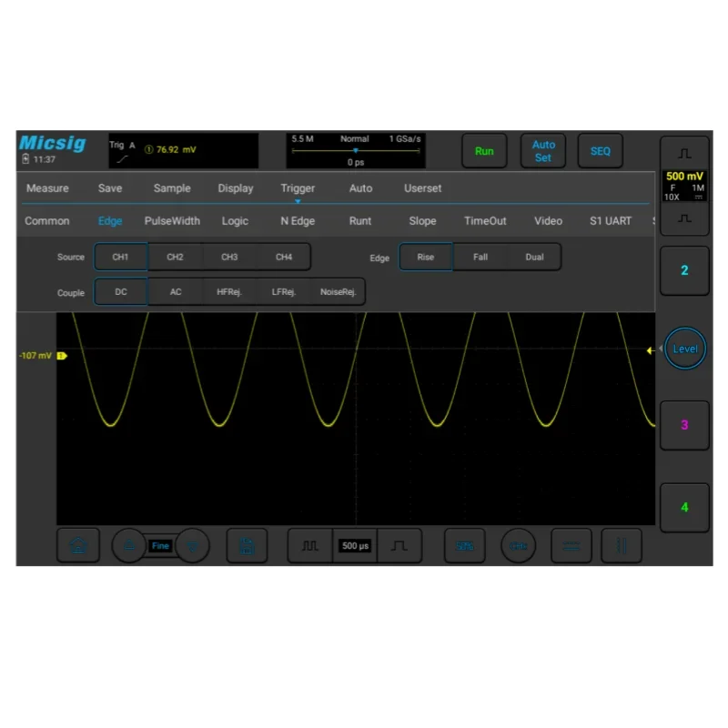Tap the SEQ button
This screenshot has height=728, width=728.
point(601,151)
